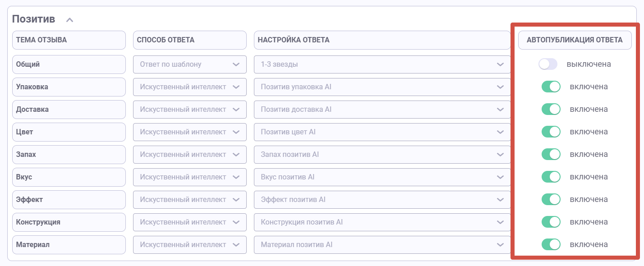Viewport: 644px width, 266px height.
Task: Toggle autopublication for Запах row
Action: point(551,154)
